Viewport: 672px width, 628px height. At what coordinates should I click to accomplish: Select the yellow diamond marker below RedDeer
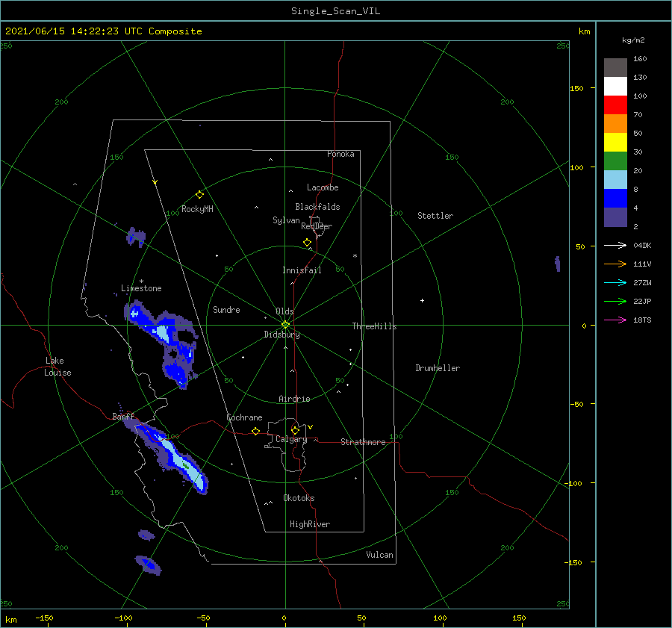click(x=307, y=242)
